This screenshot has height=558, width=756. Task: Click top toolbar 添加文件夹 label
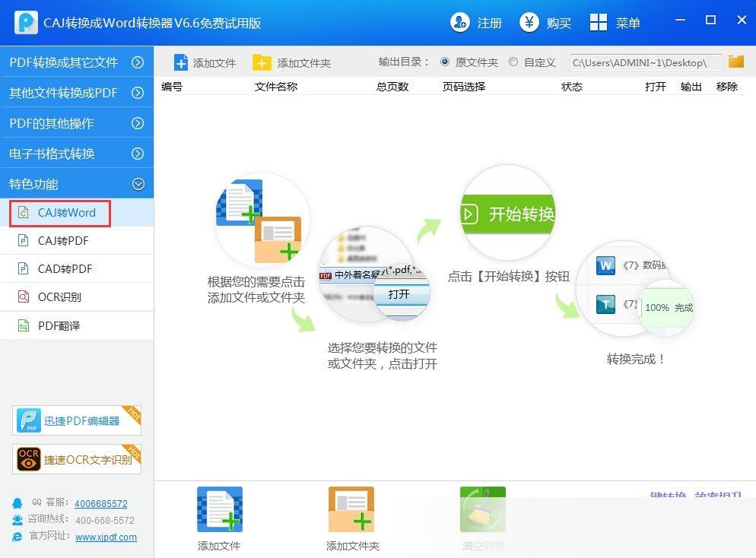pos(303,63)
